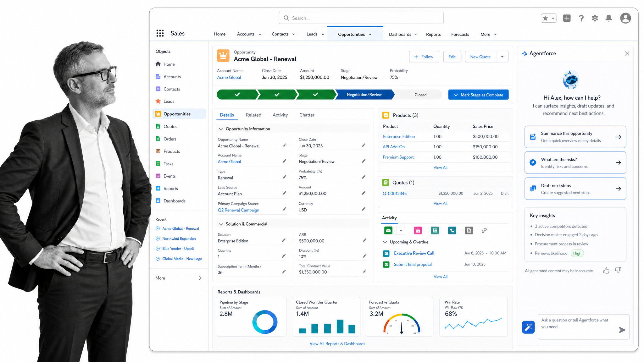
Task: Click the teal new task list icon
Action: pos(435,230)
